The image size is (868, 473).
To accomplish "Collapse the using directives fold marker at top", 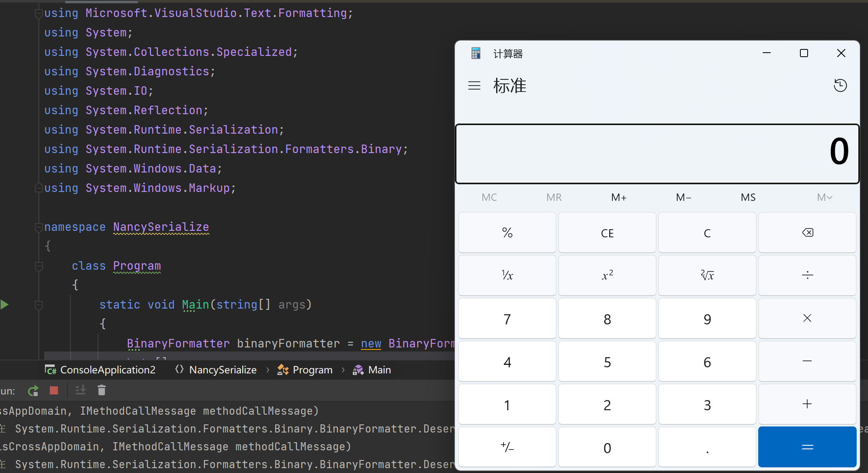I will pyautogui.click(x=39, y=13).
